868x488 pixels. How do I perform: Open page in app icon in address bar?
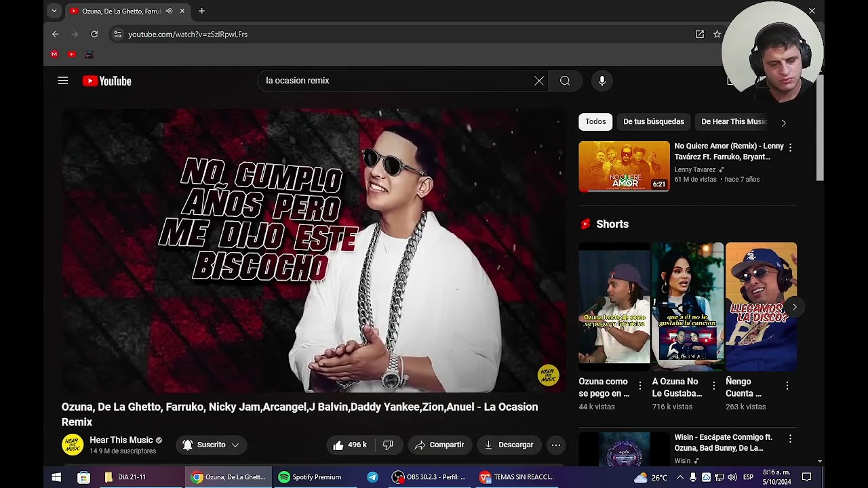click(x=699, y=34)
